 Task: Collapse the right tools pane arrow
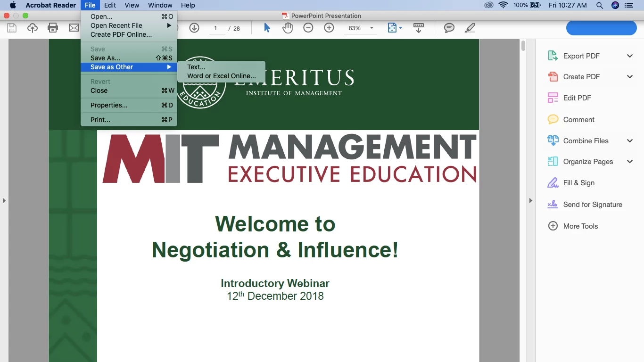[530, 200]
